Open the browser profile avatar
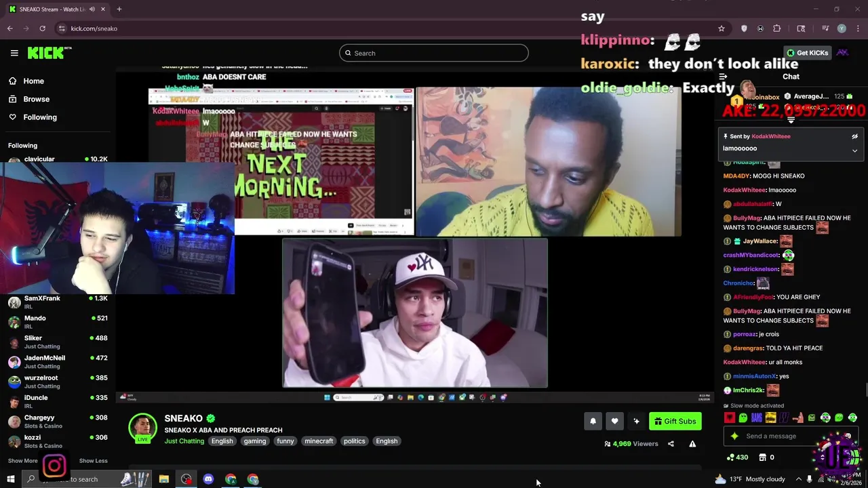 point(842,28)
